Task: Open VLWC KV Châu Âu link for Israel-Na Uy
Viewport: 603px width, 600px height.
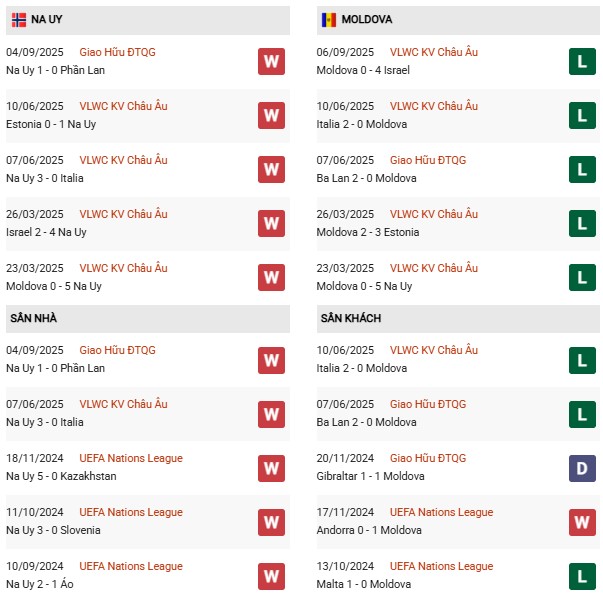Action: pyautogui.click(x=123, y=214)
